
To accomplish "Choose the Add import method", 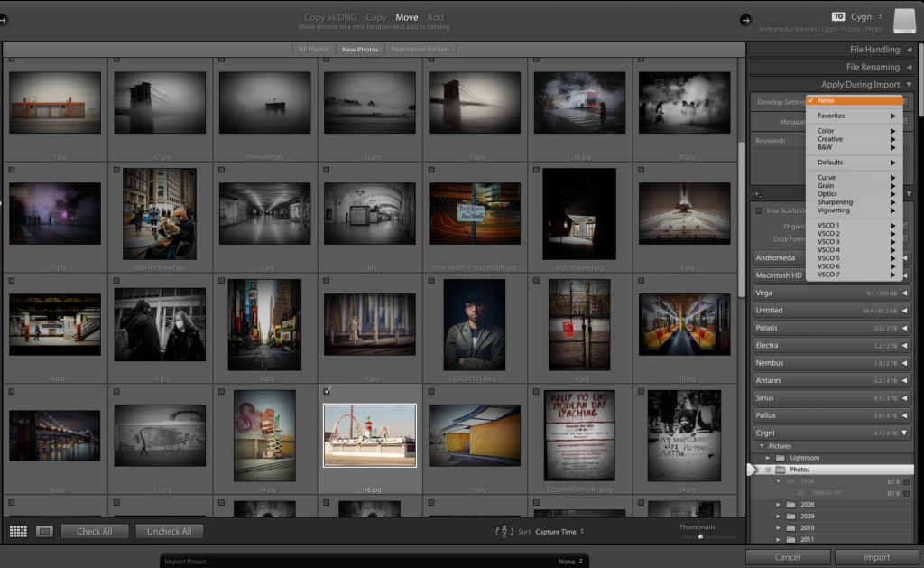I will (436, 18).
